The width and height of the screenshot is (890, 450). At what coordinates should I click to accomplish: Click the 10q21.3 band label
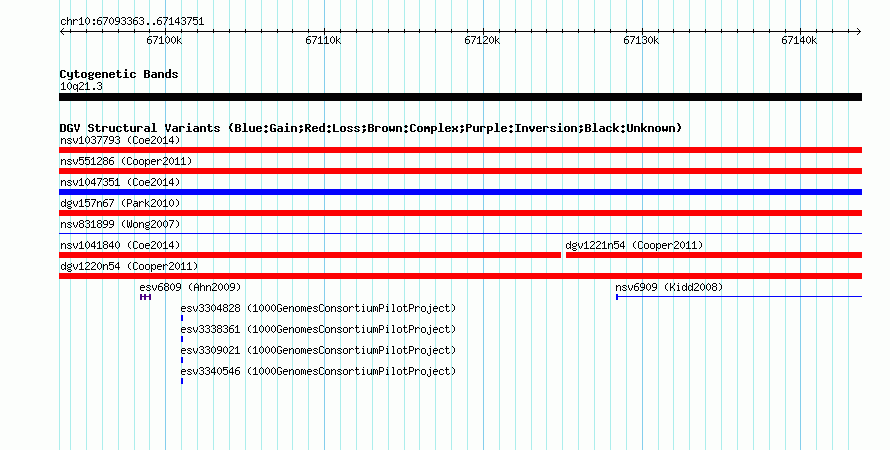pos(81,86)
